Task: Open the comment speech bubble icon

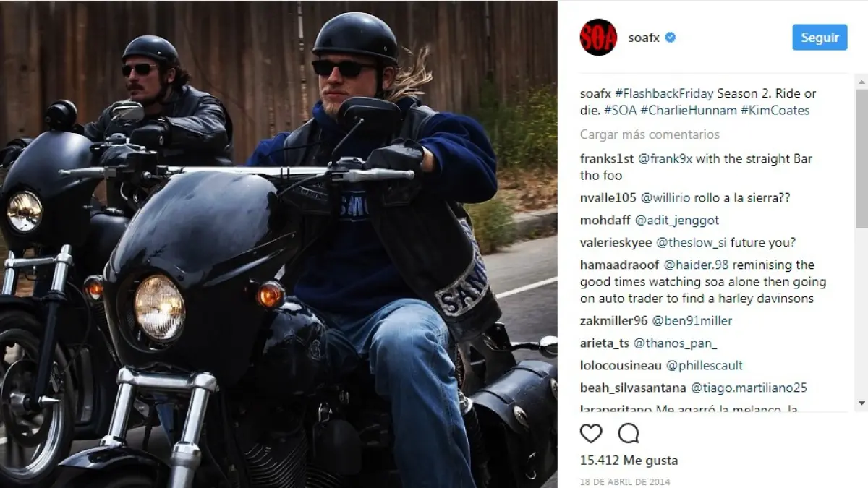Action: 629,433
